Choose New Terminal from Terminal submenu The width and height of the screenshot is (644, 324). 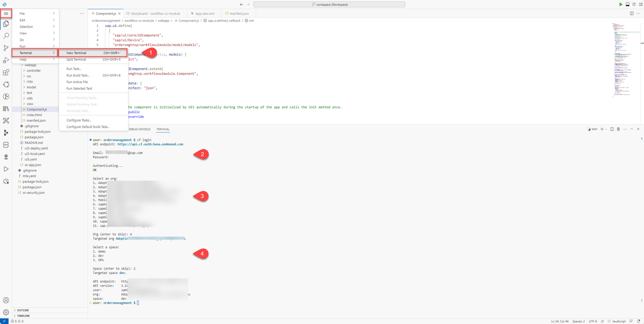click(x=93, y=53)
